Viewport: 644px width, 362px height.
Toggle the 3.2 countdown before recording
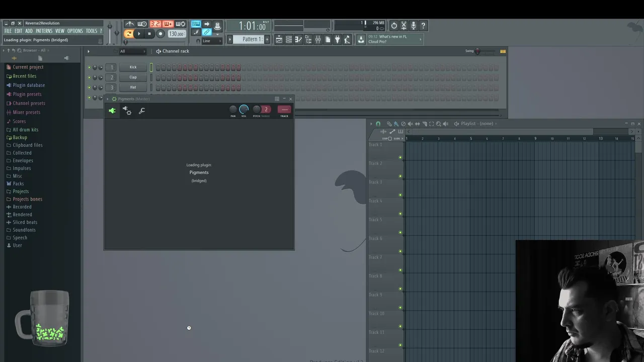(x=155, y=24)
